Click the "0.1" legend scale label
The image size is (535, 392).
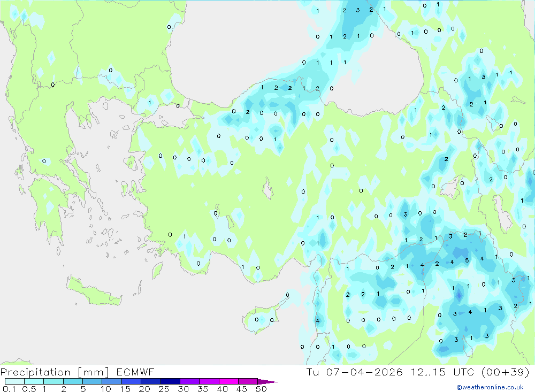[x=9, y=389]
